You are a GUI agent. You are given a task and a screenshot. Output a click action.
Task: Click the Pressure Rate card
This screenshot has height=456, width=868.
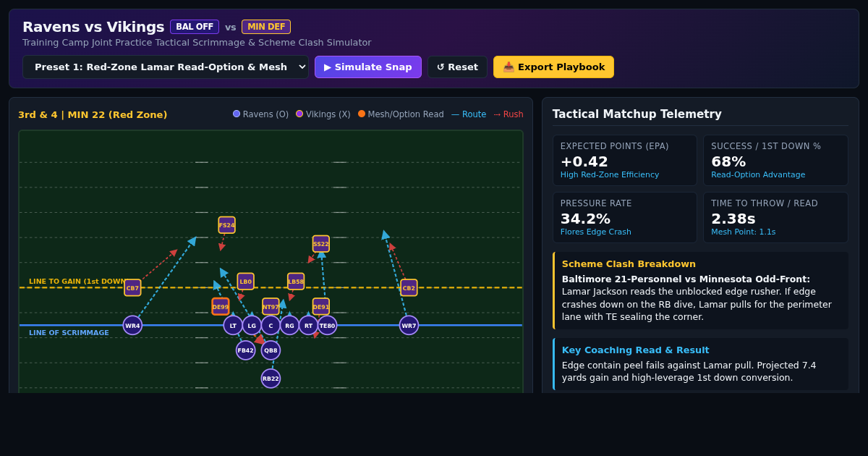(x=625, y=218)
